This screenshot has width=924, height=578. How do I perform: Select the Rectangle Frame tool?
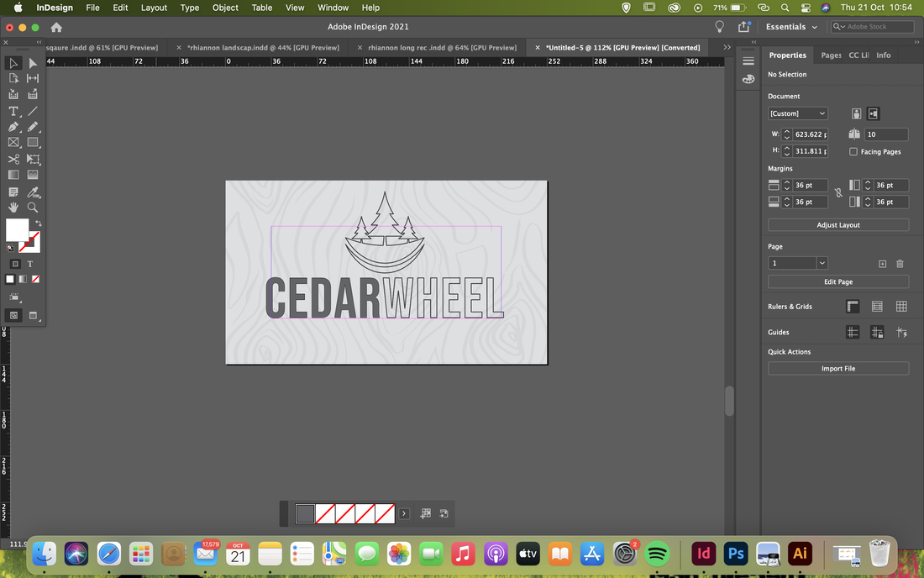click(x=13, y=143)
